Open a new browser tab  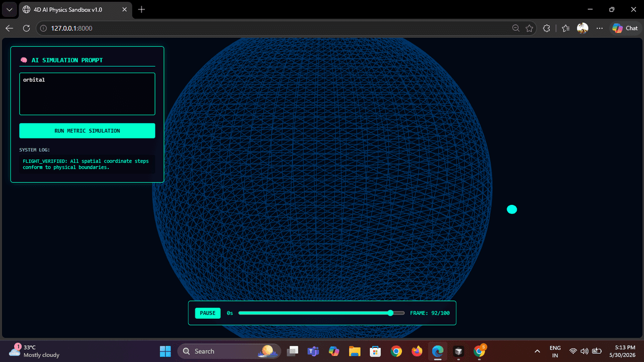pos(141,10)
